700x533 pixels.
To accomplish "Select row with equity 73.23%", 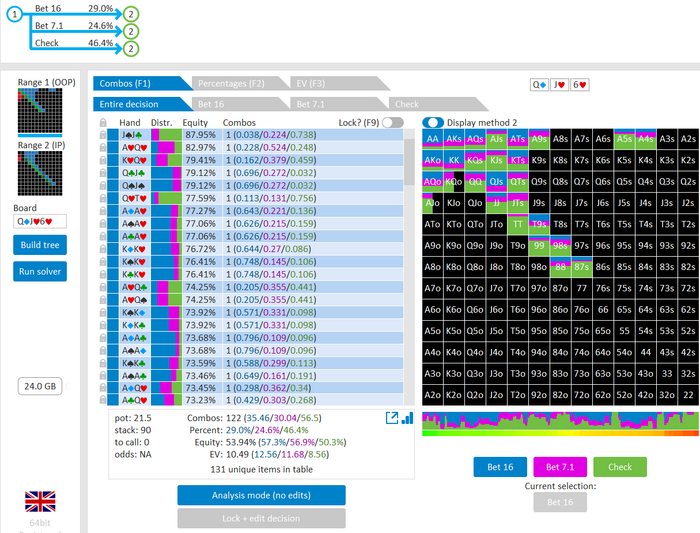I will click(255, 400).
